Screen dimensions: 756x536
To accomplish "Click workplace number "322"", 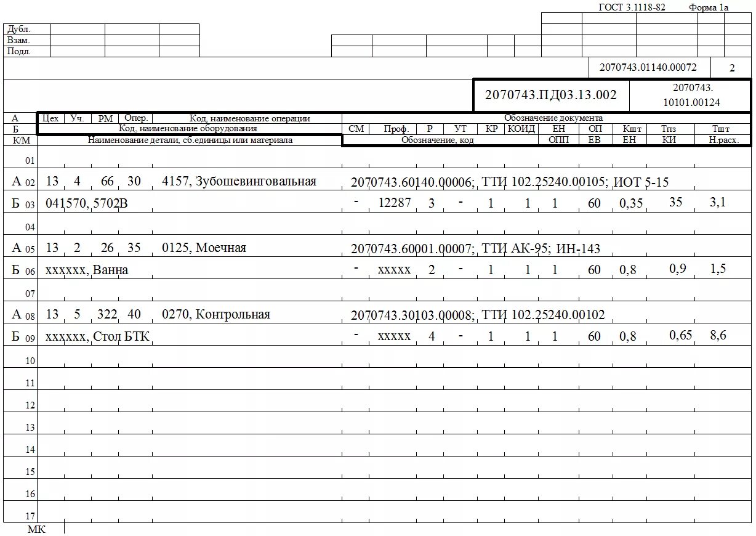I will coord(107,314).
